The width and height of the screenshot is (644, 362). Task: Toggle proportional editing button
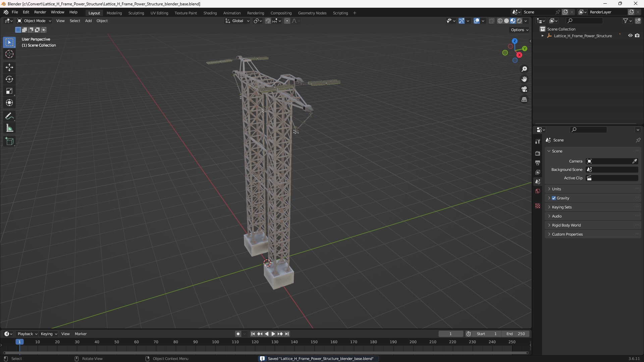tap(287, 21)
